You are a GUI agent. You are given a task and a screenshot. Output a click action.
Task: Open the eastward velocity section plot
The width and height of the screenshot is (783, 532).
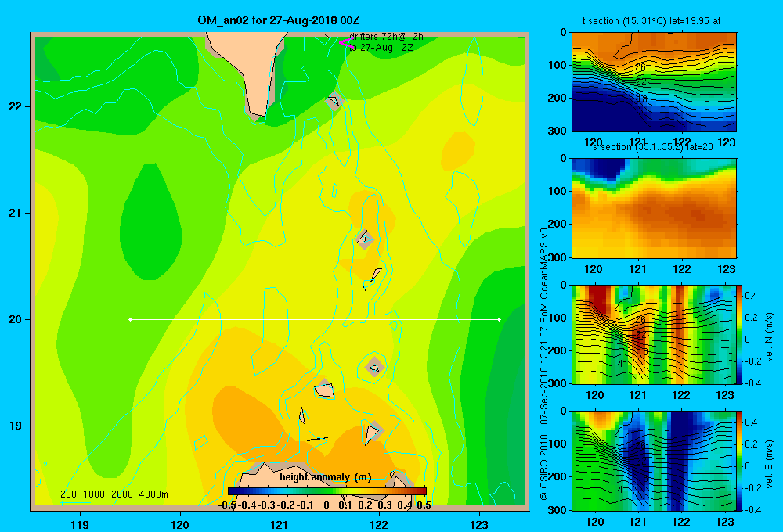654,461
